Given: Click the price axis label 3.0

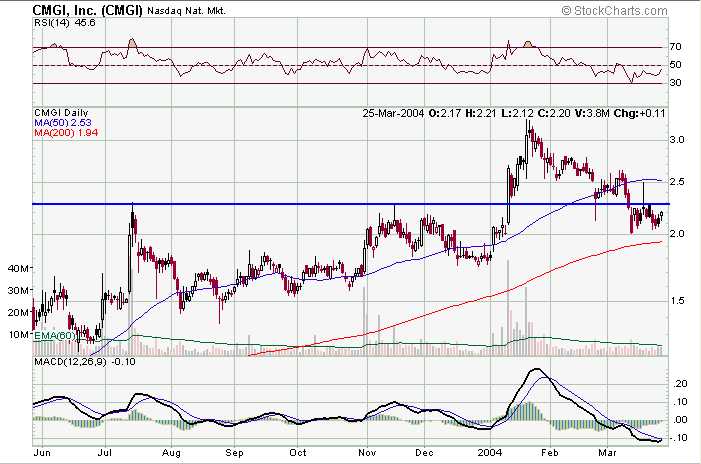Looking at the screenshot, I should coord(677,139).
